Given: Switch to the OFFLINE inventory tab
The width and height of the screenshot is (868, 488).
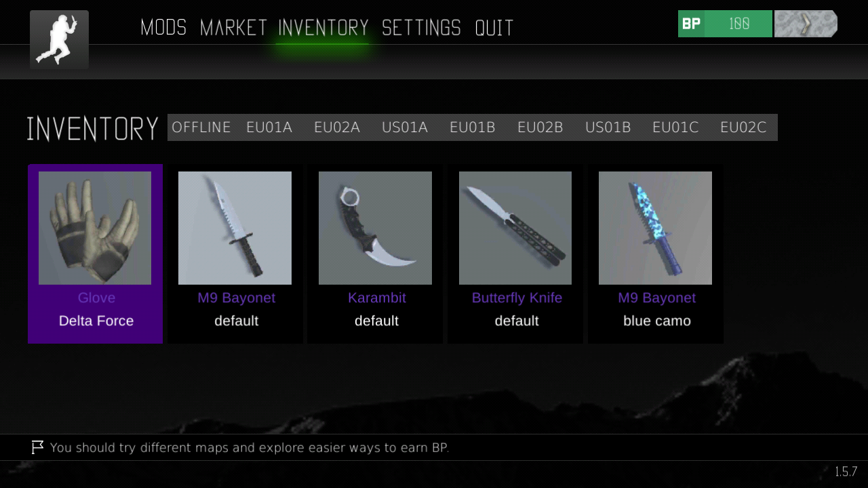Looking at the screenshot, I should tap(201, 127).
